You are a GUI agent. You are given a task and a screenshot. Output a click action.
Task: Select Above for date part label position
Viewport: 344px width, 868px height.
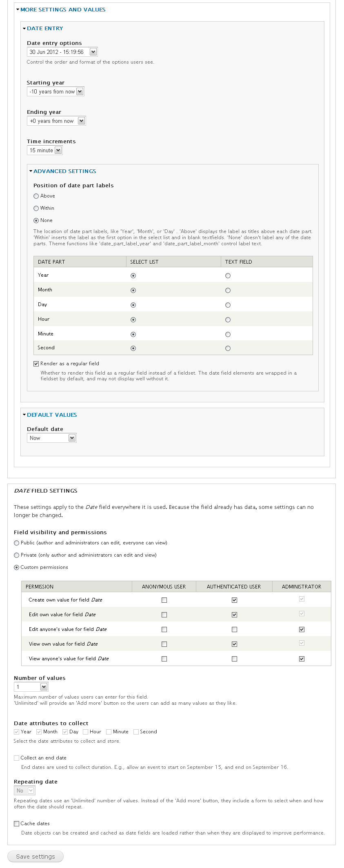pos(36,196)
